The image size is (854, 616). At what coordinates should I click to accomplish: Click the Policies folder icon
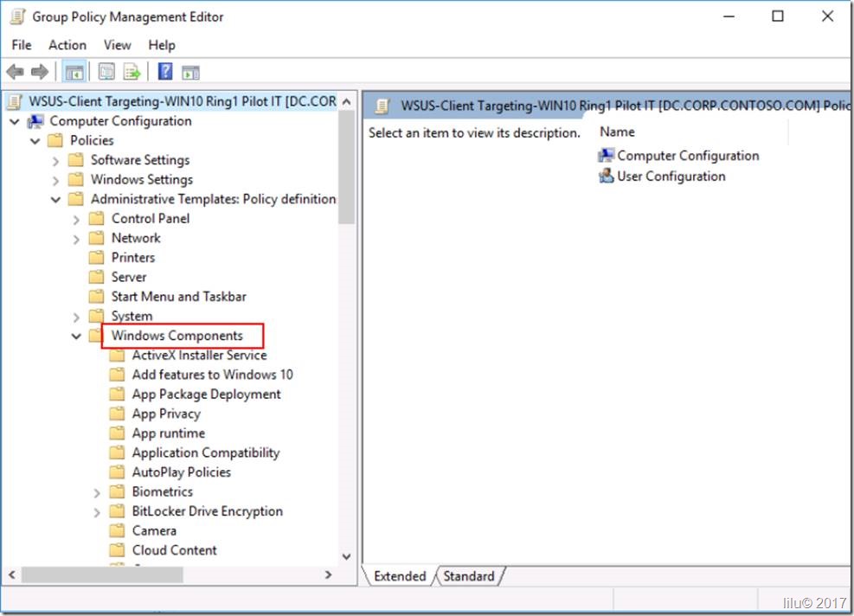tap(55, 140)
